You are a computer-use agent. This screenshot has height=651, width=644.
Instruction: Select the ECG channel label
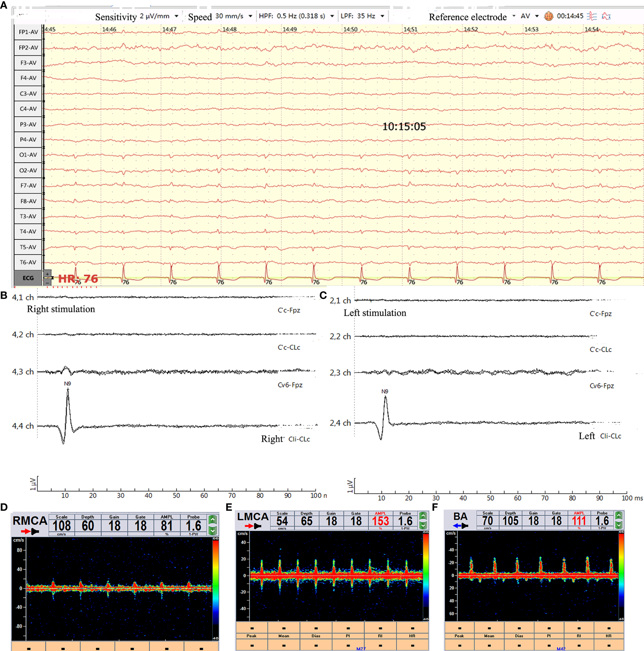pos(28,278)
